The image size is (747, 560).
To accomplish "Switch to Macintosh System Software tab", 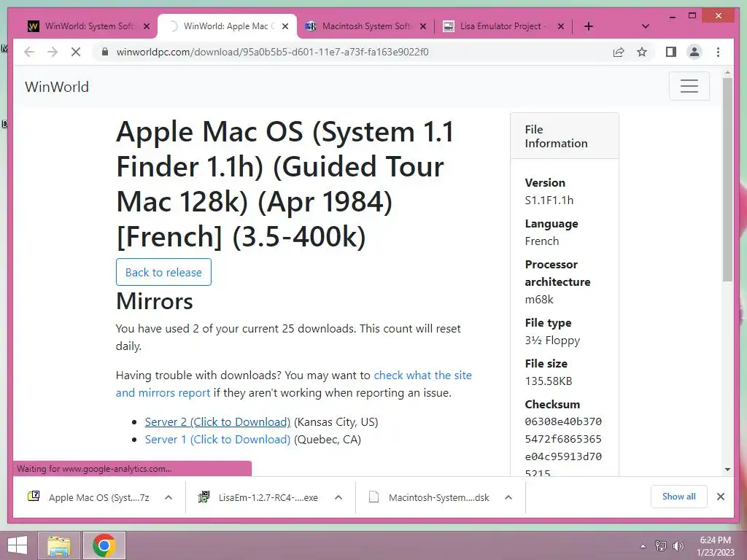I will (366, 26).
